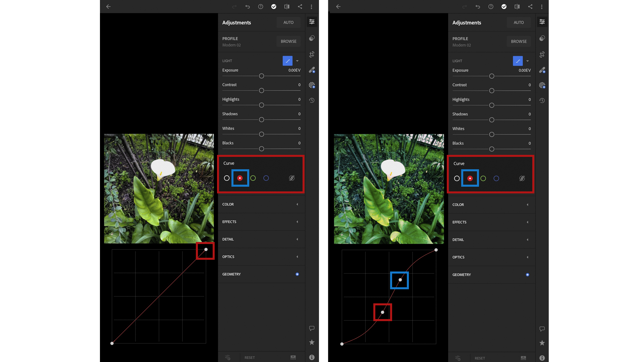
Task: Select white RGB curve channel, right screen
Action: (457, 179)
